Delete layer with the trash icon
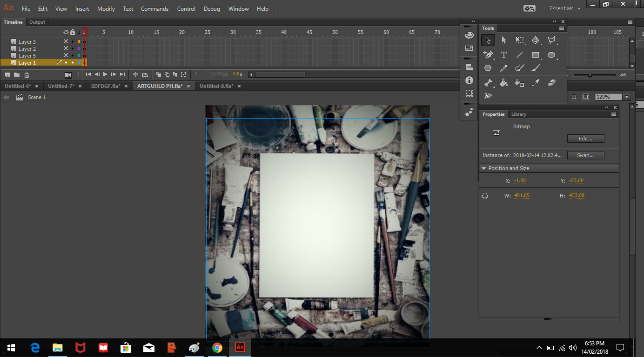 pos(27,74)
